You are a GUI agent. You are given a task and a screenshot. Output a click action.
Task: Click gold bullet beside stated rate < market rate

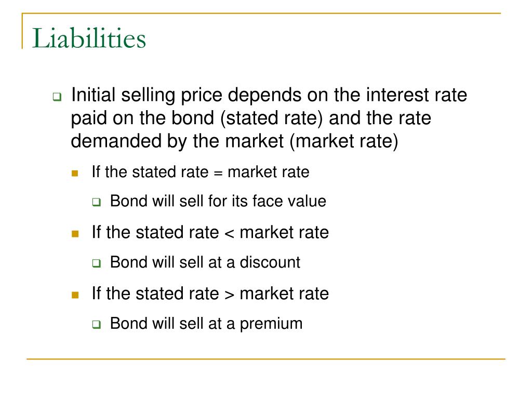pyautogui.click(x=75, y=234)
